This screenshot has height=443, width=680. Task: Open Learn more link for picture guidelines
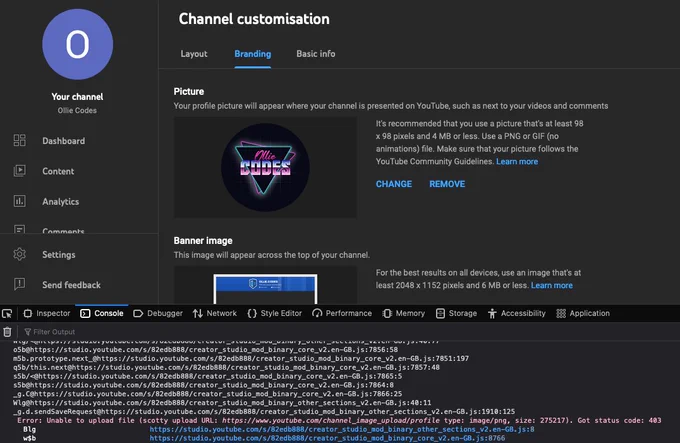(x=517, y=161)
